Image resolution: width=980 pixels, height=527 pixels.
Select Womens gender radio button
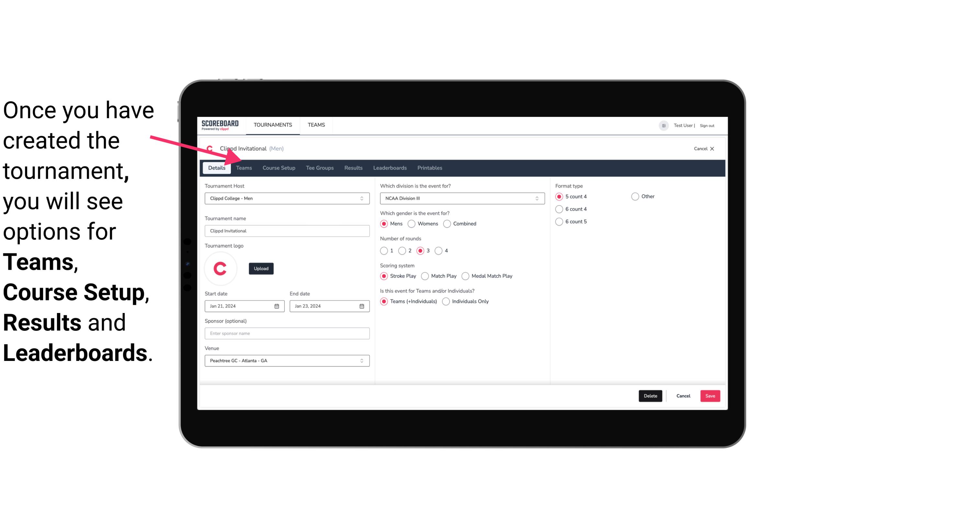point(412,223)
